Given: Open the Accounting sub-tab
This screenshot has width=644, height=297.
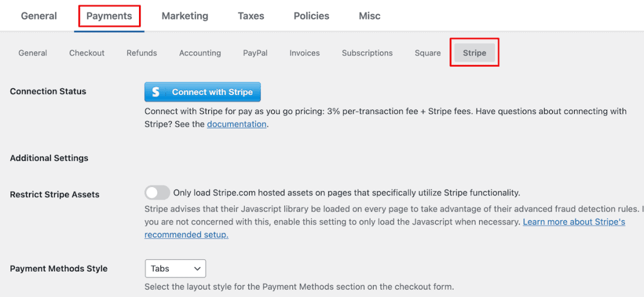Looking at the screenshot, I should pos(200,53).
